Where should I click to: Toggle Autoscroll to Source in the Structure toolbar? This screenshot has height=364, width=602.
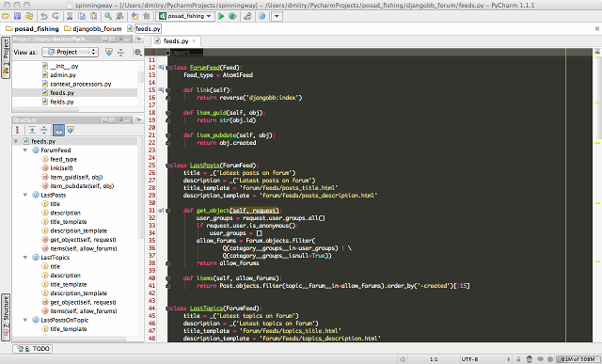[x=58, y=130]
